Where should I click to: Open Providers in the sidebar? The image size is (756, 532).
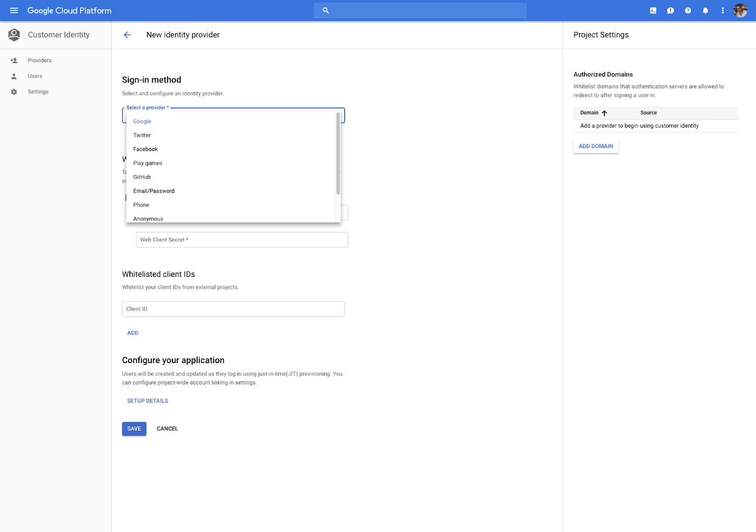pos(40,60)
